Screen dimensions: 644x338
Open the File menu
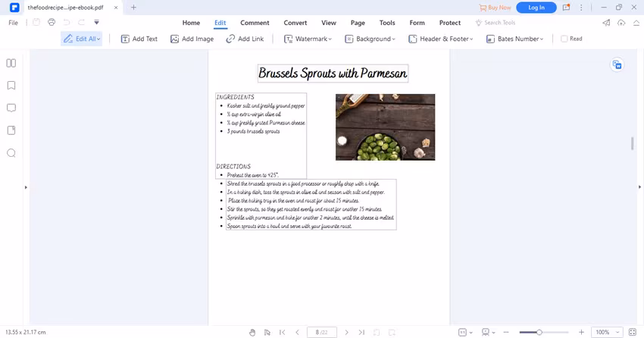(13, 23)
